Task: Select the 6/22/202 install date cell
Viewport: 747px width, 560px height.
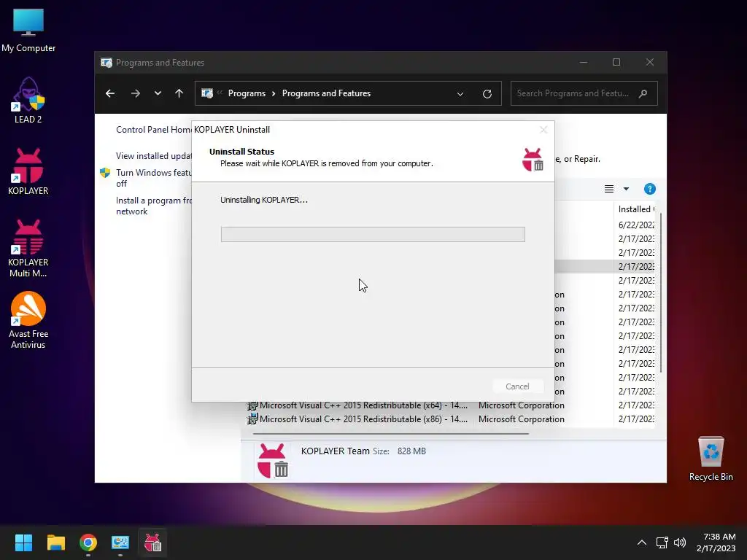Action: click(636, 225)
